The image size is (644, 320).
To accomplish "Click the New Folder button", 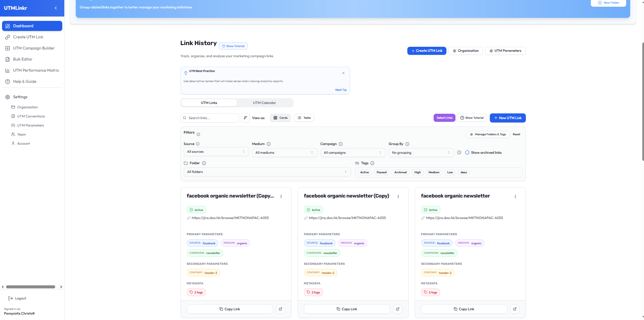I will tap(608, 3).
